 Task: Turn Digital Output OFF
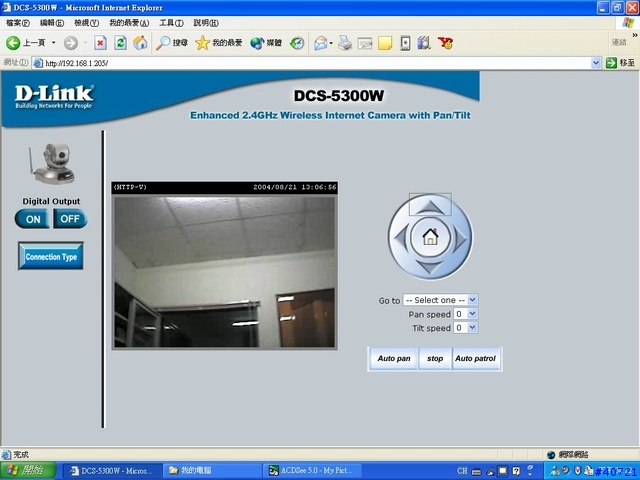[70, 219]
